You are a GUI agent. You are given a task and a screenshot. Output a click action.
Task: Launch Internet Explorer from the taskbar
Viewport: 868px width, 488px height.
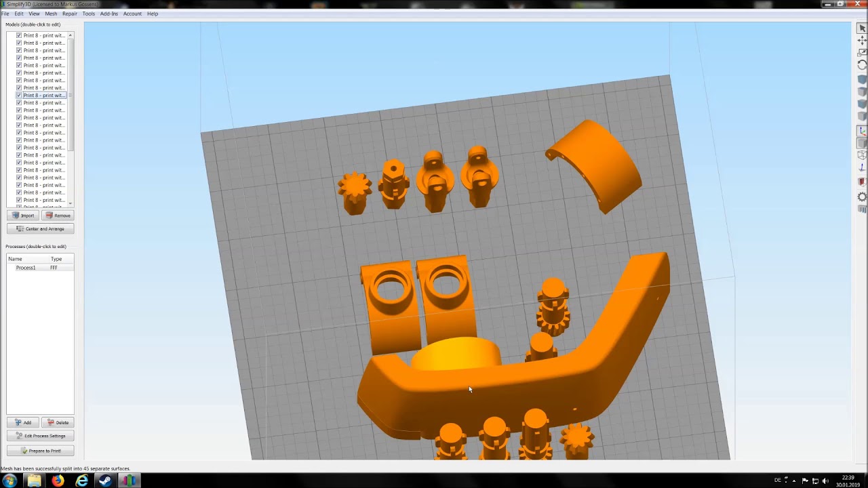[x=81, y=481]
